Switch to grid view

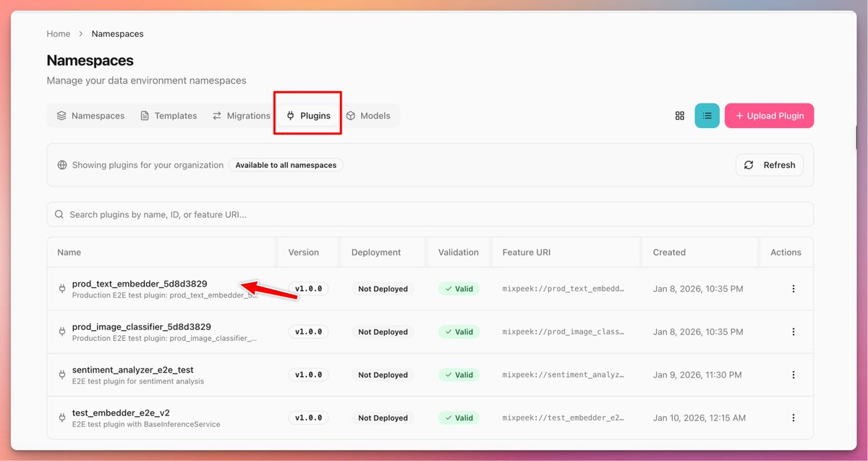tap(680, 116)
